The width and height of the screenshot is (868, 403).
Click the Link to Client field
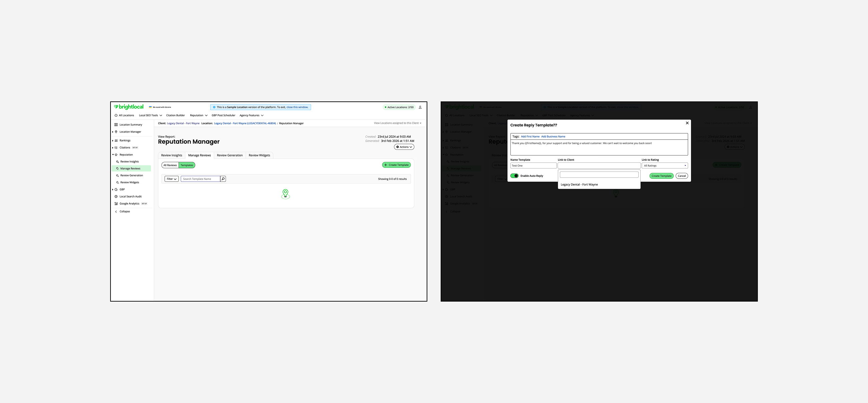click(x=599, y=166)
